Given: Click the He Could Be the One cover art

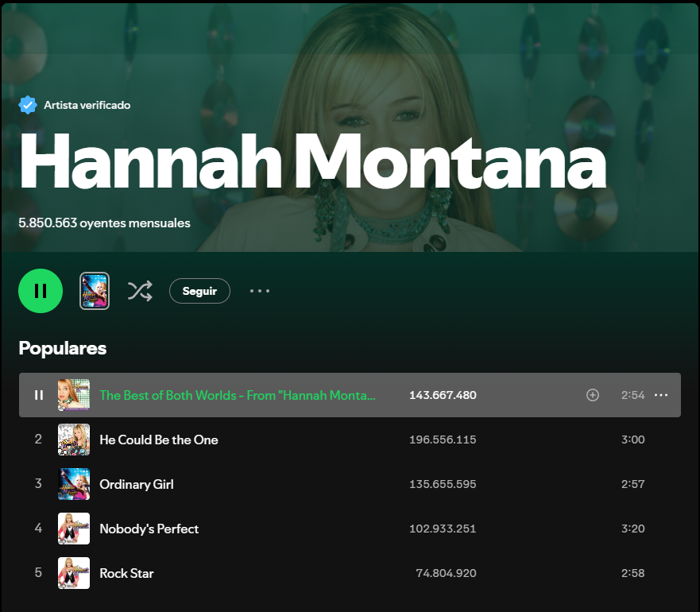Looking at the screenshot, I should [74, 440].
